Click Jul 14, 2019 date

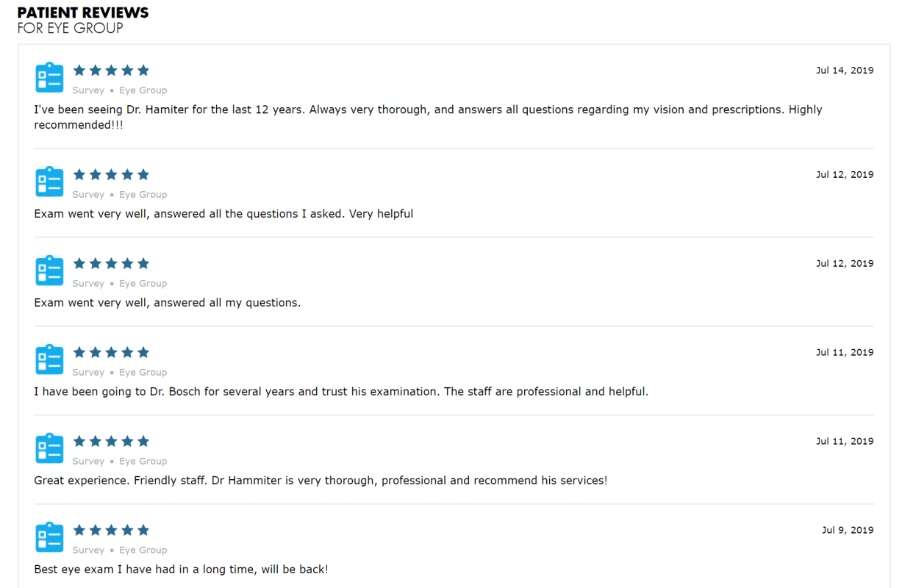click(845, 71)
